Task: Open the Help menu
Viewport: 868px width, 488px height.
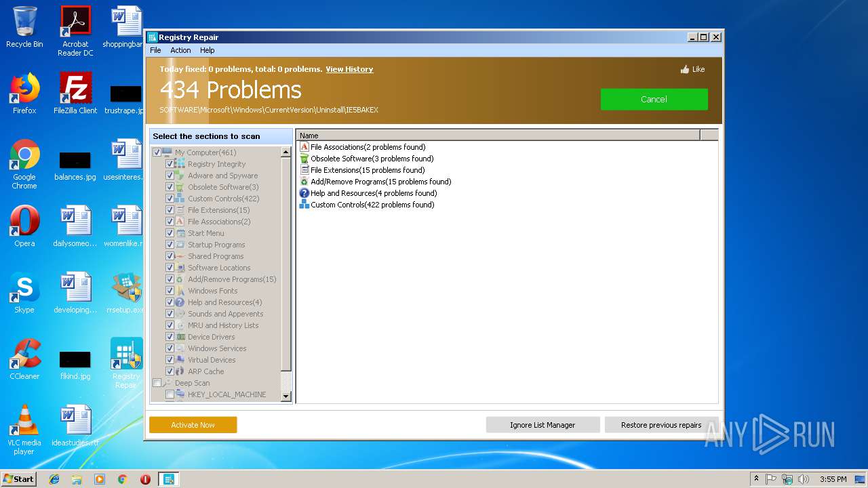Action: point(208,50)
